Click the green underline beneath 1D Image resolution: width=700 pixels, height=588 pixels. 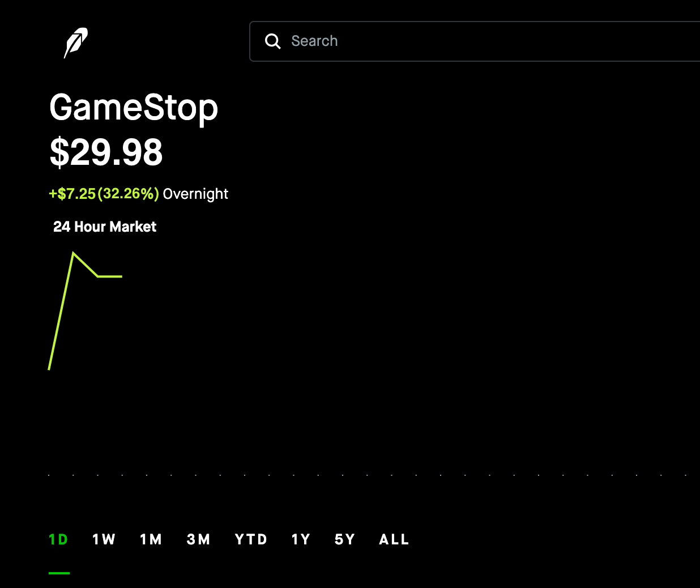[x=59, y=573]
